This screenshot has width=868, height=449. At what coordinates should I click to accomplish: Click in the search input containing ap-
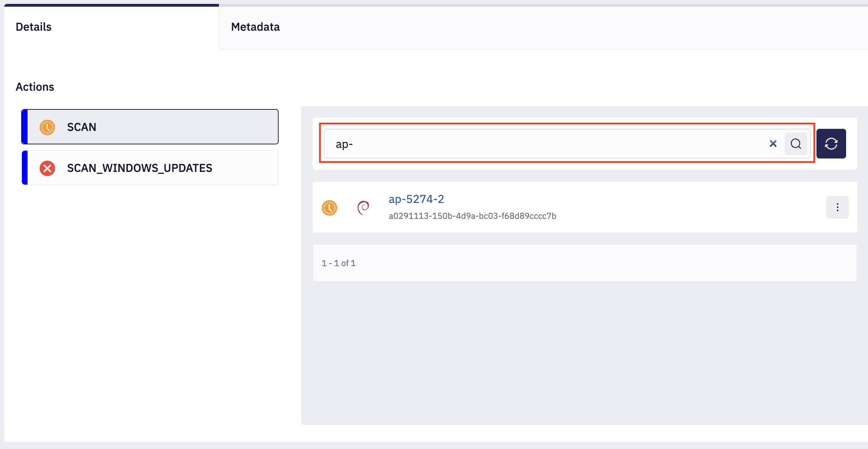(x=530, y=144)
